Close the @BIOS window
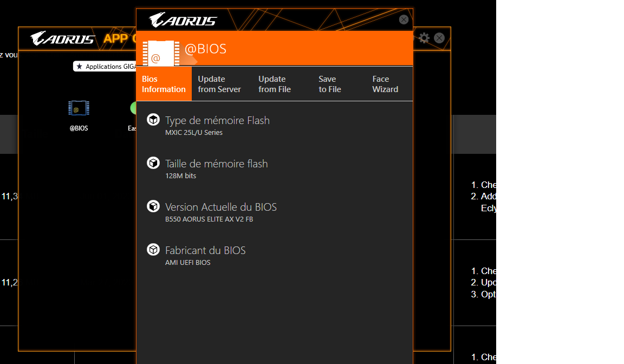The height and width of the screenshot is (364, 624). pos(404,19)
